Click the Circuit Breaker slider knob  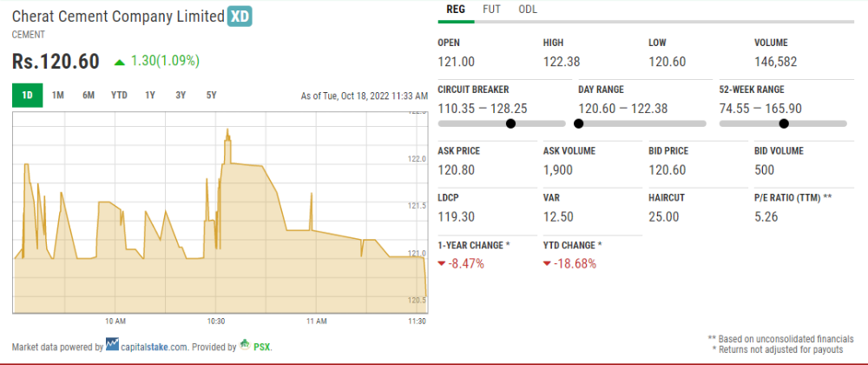point(511,123)
